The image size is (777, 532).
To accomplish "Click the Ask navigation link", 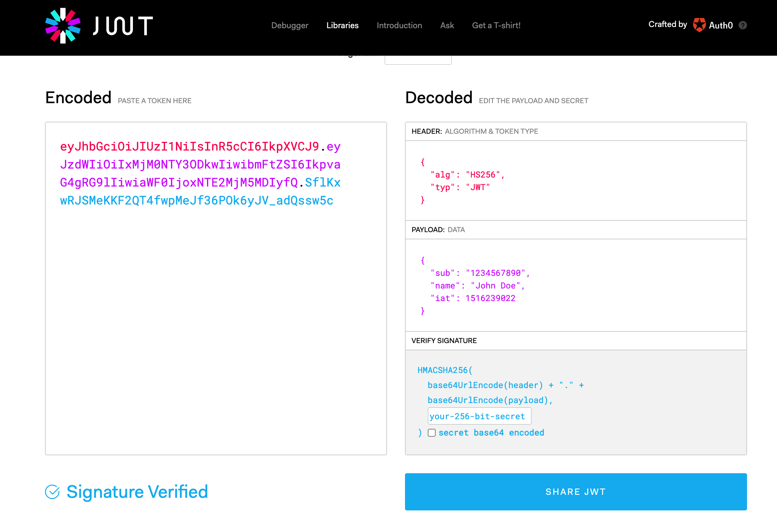I will [447, 25].
